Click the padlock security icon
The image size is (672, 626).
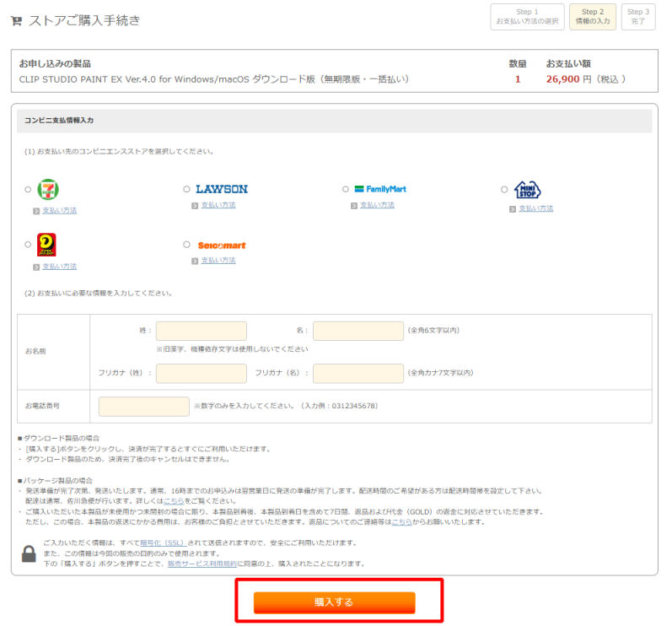[29, 553]
